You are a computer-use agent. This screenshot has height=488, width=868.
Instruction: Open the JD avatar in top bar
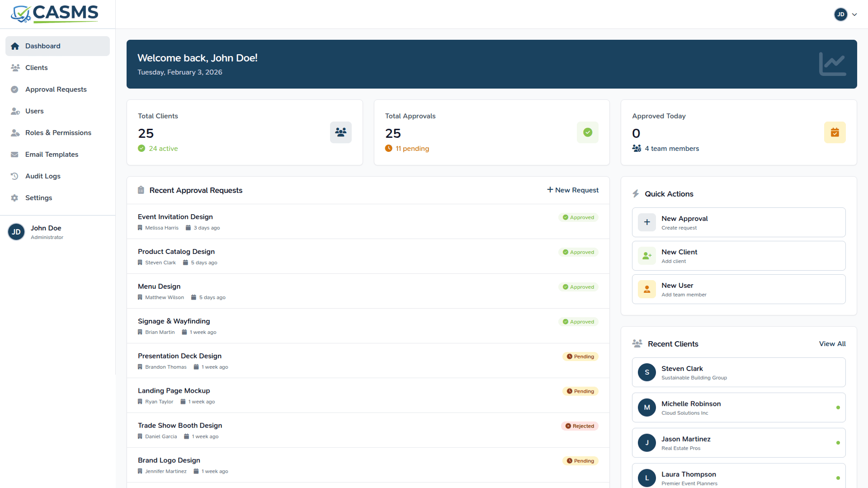coord(840,14)
